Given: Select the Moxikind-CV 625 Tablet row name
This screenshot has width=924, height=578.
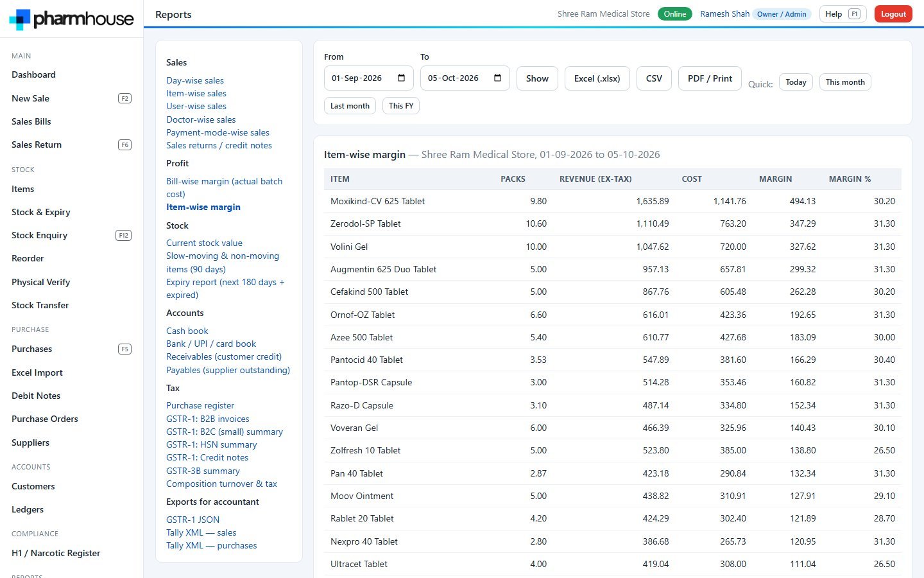Looking at the screenshot, I should [x=377, y=201].
